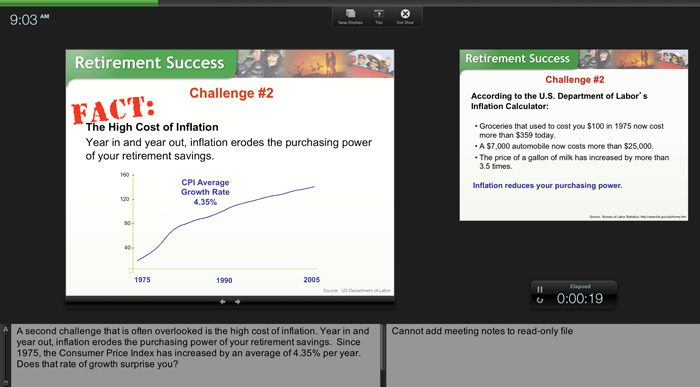
Task: Open the Tips help icon
Action: 379,14
